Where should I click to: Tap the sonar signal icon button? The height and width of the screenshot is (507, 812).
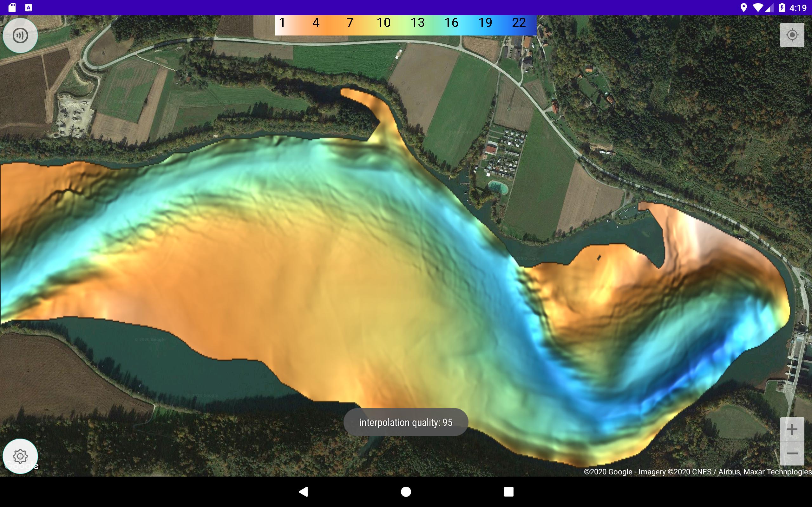(x=20, y=35)
